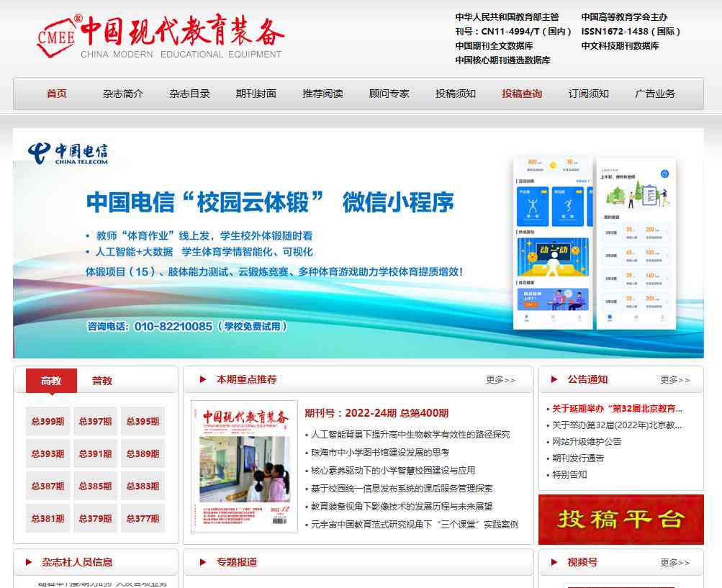Screen dimensions: 722x588
Task: Select 期刊封面 in the nav bar
Action: click(x=256, y=94)
